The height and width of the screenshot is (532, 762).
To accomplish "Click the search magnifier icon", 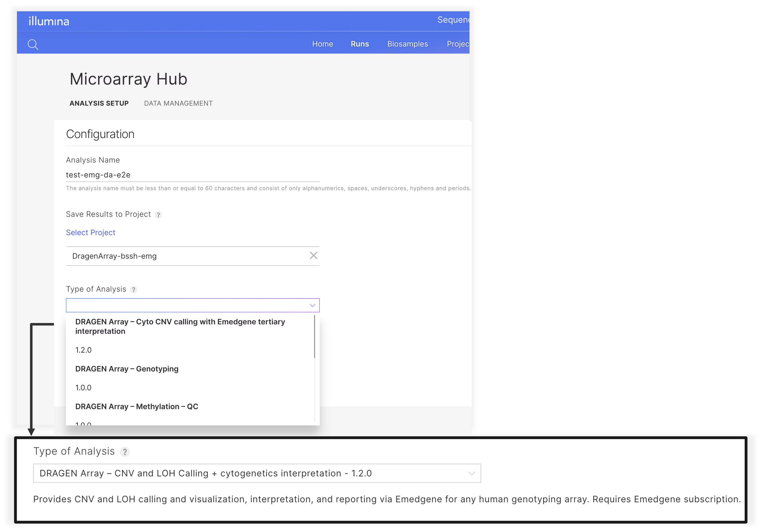I will pos(33,44).
